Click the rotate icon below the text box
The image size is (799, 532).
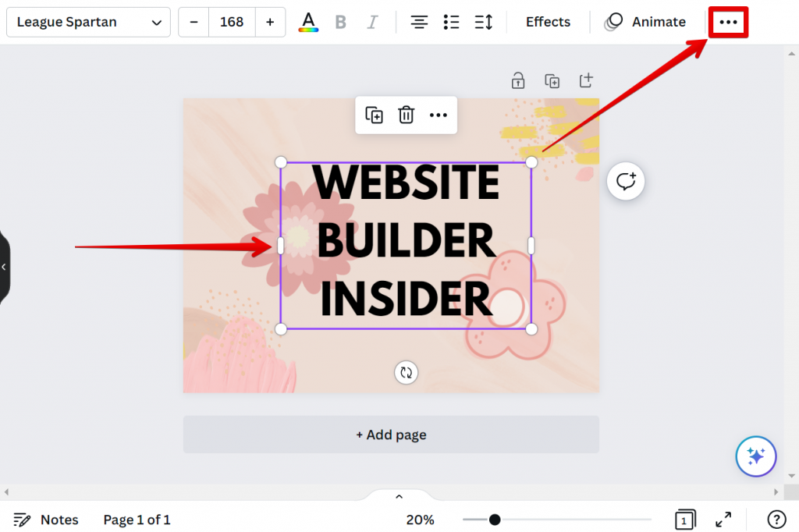click(x=406, y=372)
